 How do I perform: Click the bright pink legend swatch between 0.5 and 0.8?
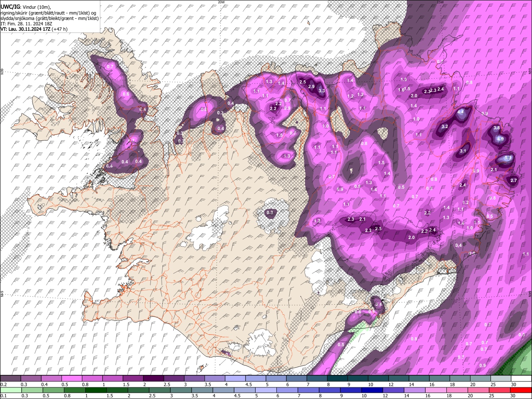click(71, 379)
